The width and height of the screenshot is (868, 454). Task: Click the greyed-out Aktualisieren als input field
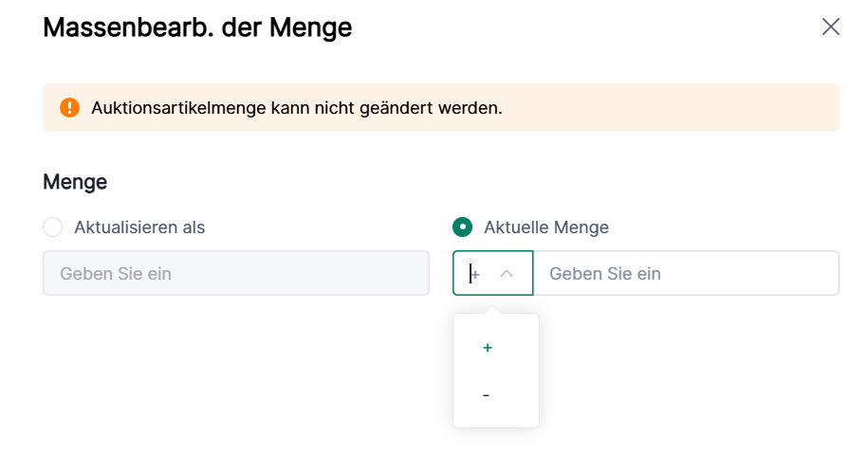tap(235, 273)
